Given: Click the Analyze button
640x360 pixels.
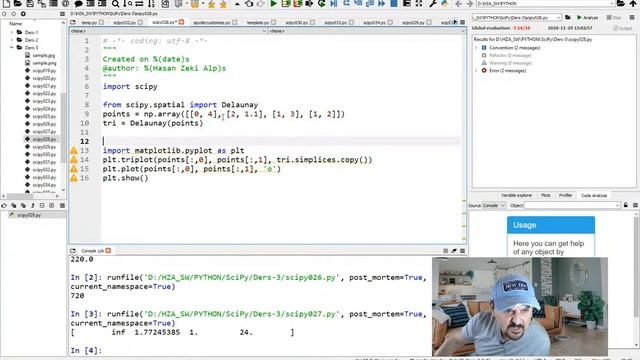Looking at the screenshot, I should click(587, 18).
